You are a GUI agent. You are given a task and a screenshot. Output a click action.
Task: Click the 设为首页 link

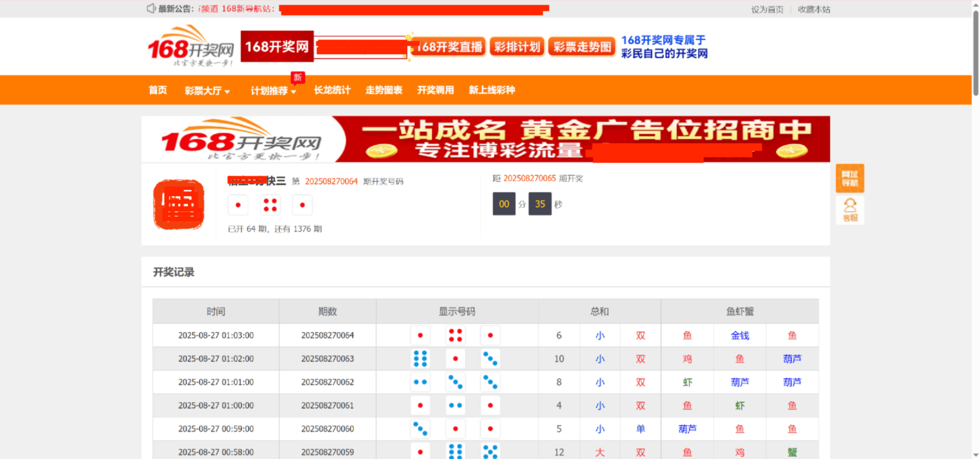coord(767,10)
